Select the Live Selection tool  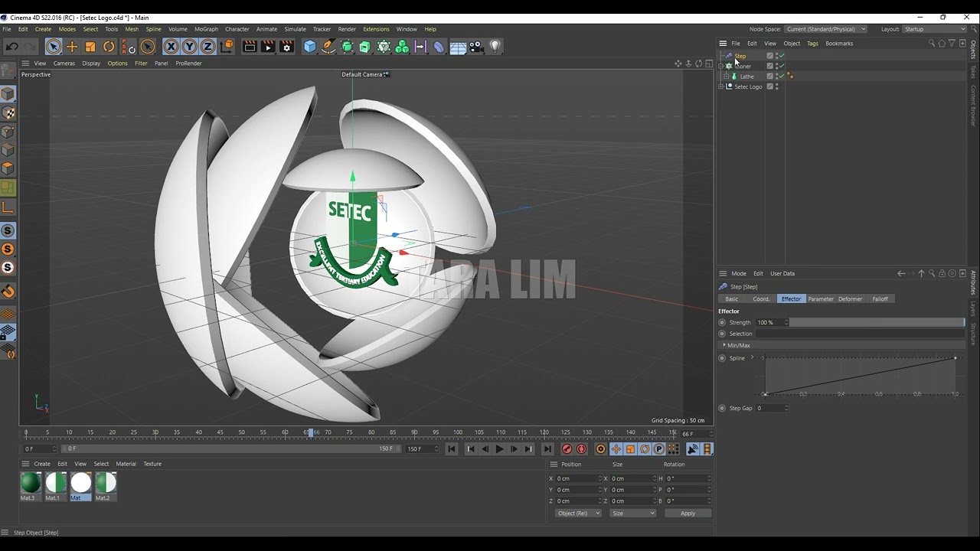(x=53, y=47)
